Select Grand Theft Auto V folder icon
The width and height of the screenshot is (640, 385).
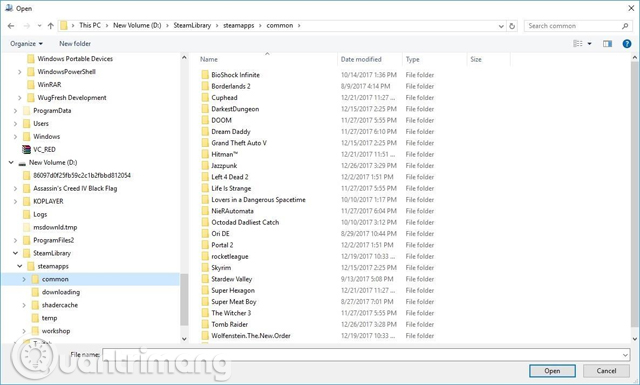tap(205, 143)
